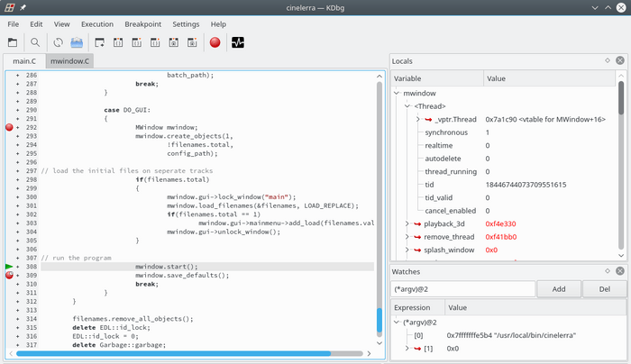Float the Locals panel
The width and height of the screenshot is (631, 364).
(608, 60)
